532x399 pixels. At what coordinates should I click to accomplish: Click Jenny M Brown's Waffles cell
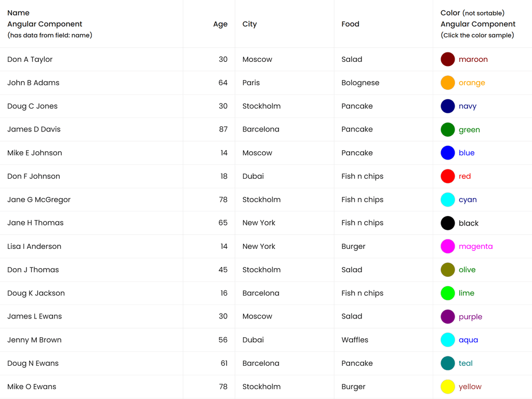point(355,340)
